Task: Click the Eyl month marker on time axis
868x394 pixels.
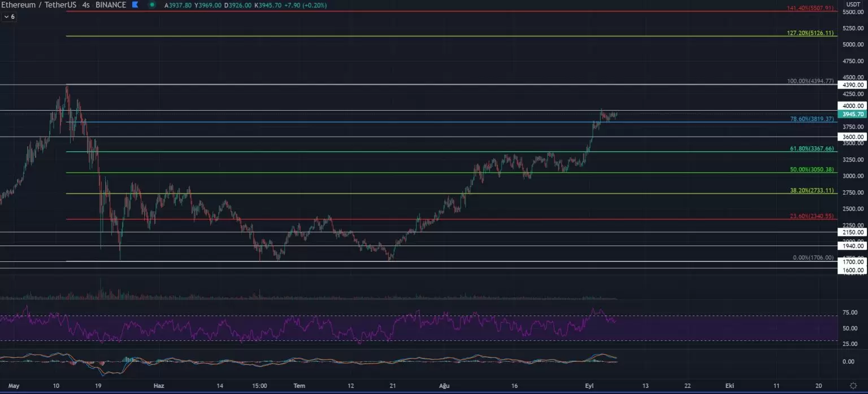Action: point(588,386)
